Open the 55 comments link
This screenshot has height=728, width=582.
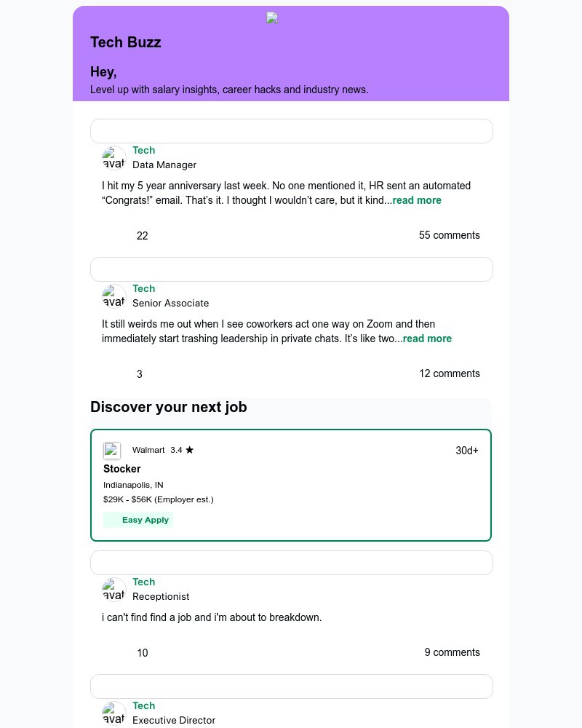pos(449,235)
